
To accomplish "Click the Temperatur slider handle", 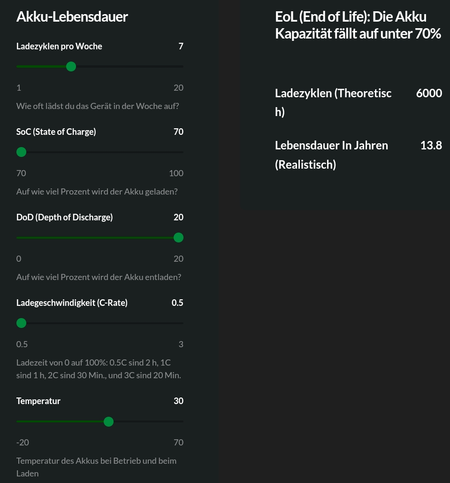I will coord(108,422).
